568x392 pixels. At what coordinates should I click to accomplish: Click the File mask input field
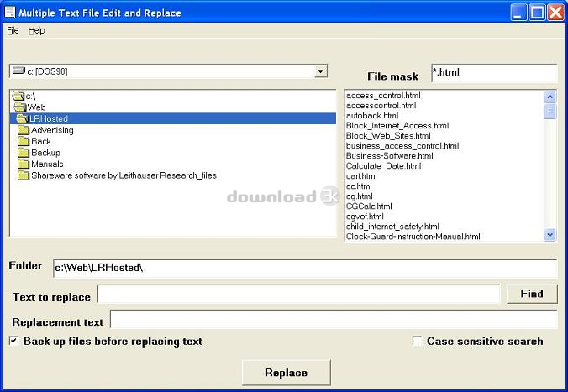coord(494,73)
